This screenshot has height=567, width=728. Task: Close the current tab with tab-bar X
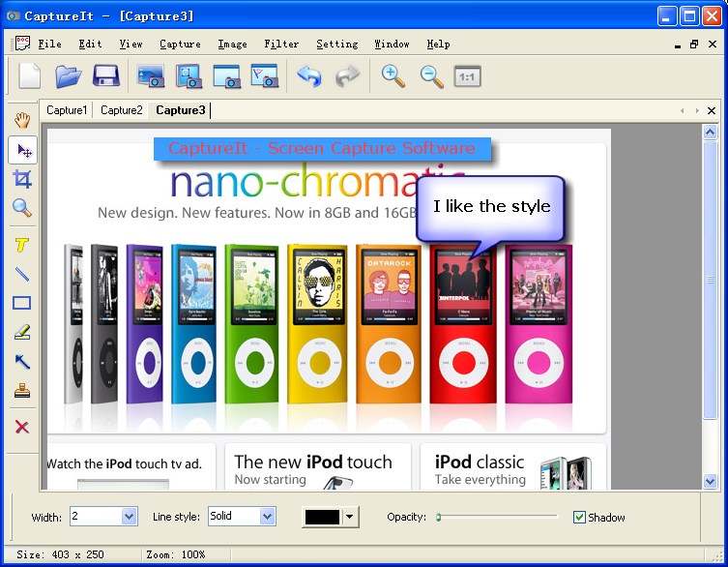711,110
